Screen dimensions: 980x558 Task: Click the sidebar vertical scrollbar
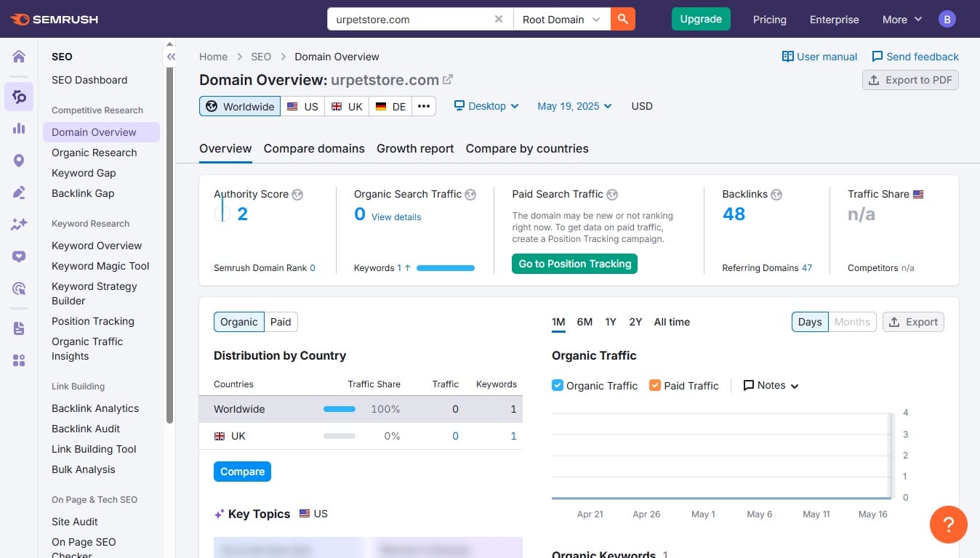point(169,246)
